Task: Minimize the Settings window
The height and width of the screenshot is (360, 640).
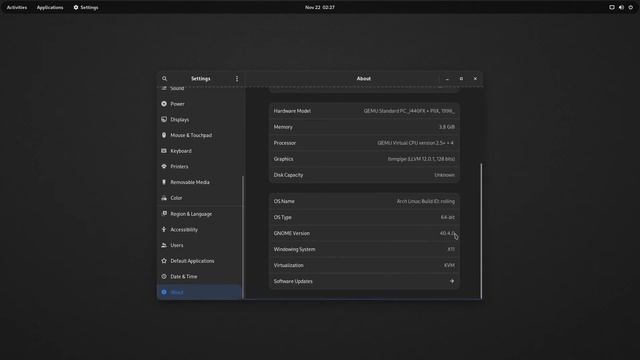Action: (x=447, y=79)
